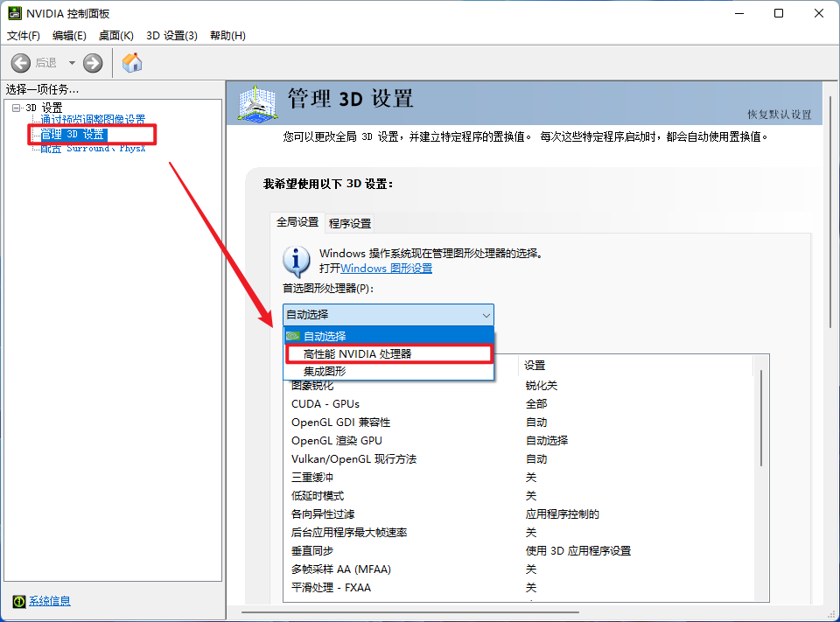The width and height of the screenshot is (840, 622).
Task: Minimize the NVIDIA control panel window
Action: [x=740, y=13]
